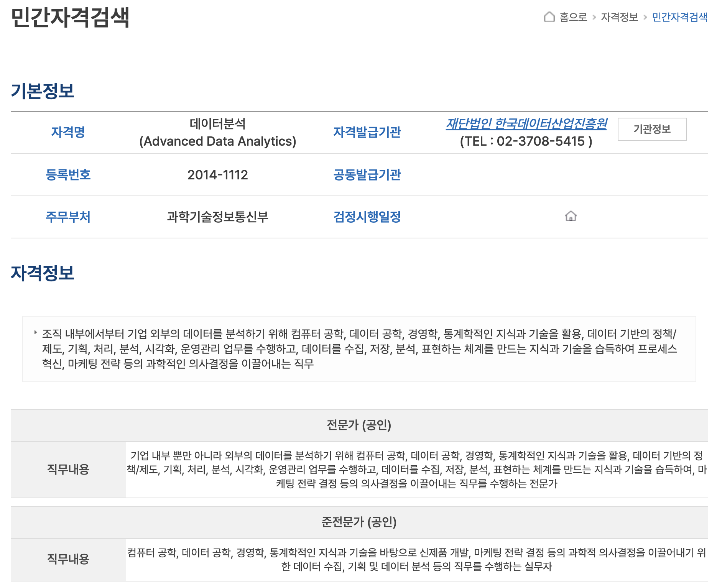The image size is (717, 588).
Task: Select the 등록번호 label
Action: (68, 175)
